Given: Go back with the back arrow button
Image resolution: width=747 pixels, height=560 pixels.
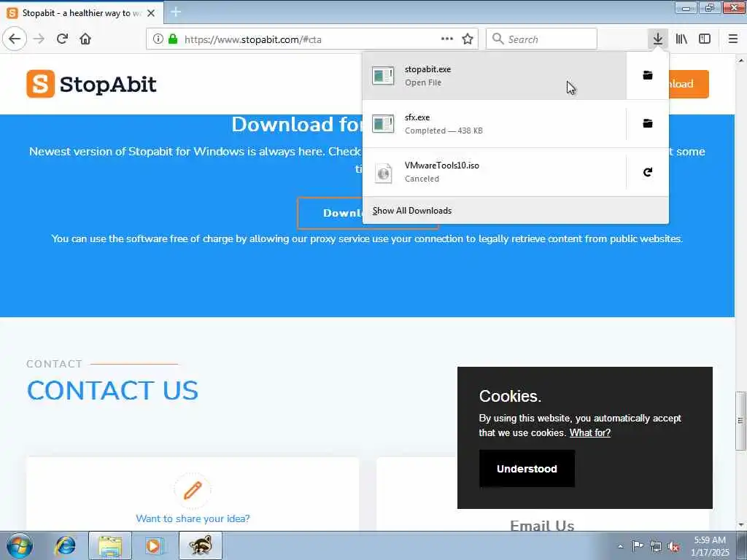Looking at the screenshot, I should (x=15, y=39).
